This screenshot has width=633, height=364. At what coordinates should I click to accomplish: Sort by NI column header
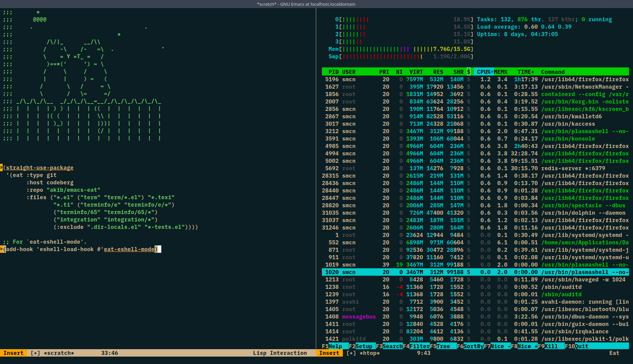point(399,72)
